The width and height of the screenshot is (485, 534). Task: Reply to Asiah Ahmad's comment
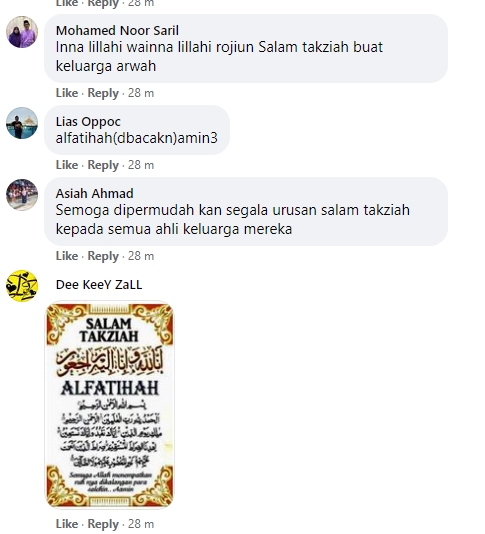(103, 256)
